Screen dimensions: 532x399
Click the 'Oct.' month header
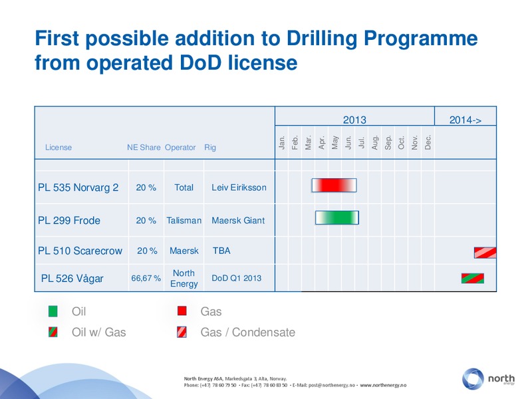coord(402,142)
